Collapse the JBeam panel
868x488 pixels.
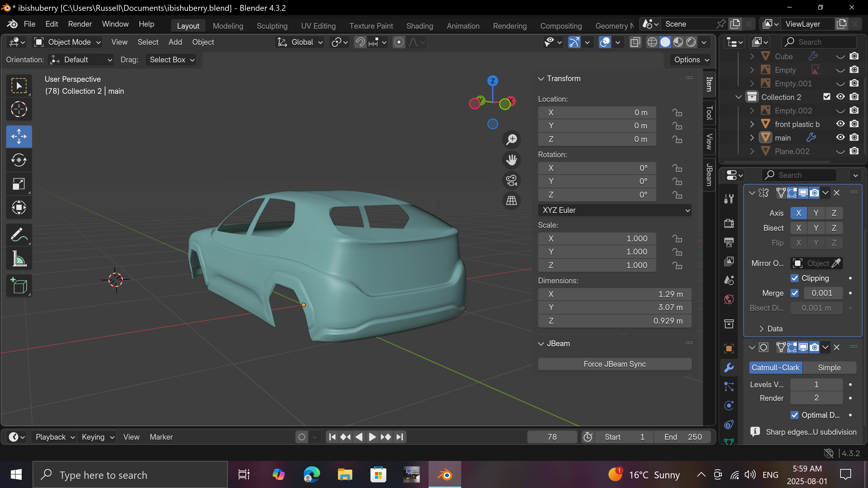click(541, 343)
